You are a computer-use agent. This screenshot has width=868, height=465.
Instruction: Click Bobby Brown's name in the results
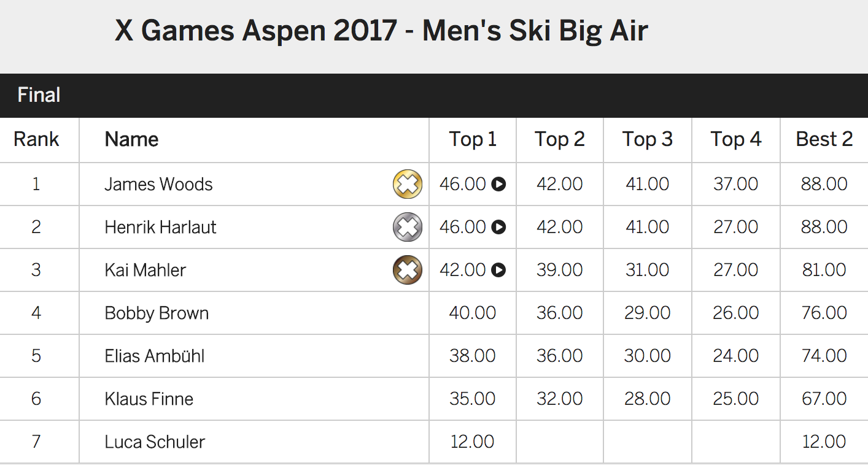tap(157, 313)
